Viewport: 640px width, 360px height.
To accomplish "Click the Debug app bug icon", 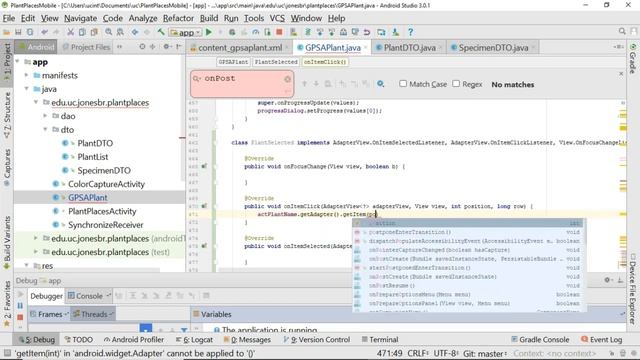I will 232,32.
